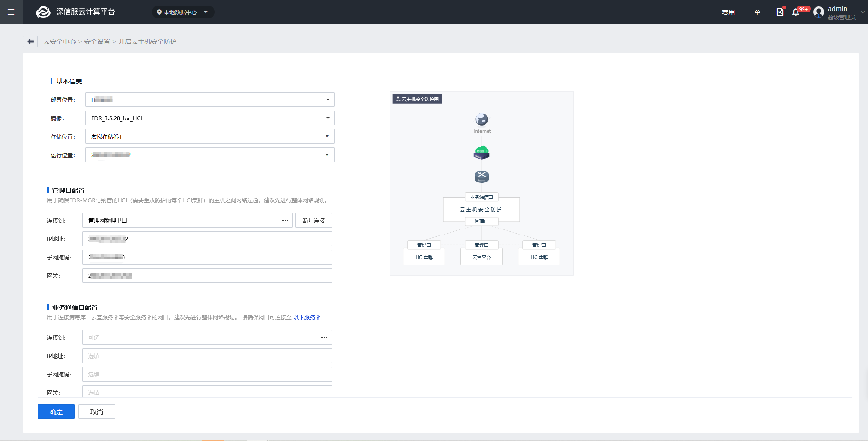This screenshot has height=441, width=868.
Task: Click the Sangfor cloud platform logo
Action: (x=43, y=12)
